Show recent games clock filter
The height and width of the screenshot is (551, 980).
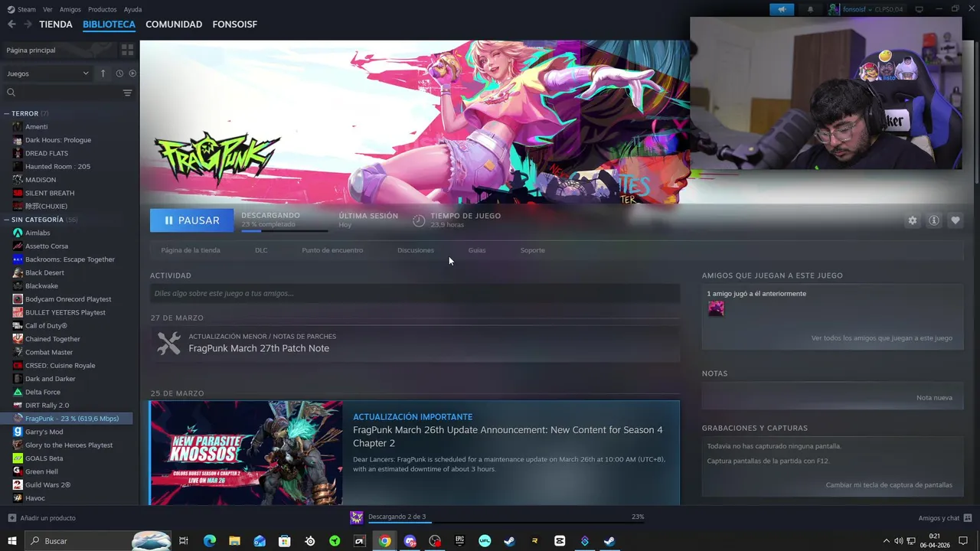[119, 73]
